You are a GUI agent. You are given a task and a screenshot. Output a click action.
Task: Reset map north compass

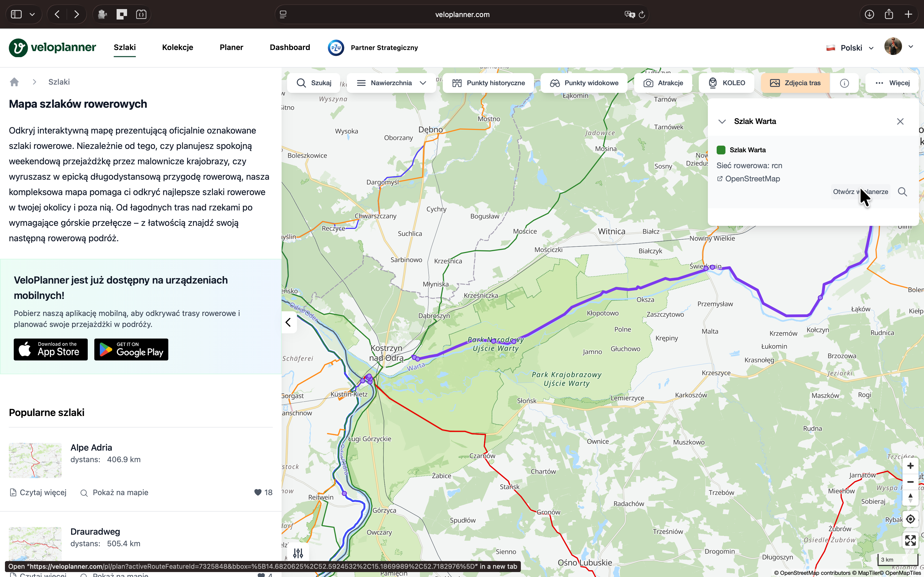(910, 498)
